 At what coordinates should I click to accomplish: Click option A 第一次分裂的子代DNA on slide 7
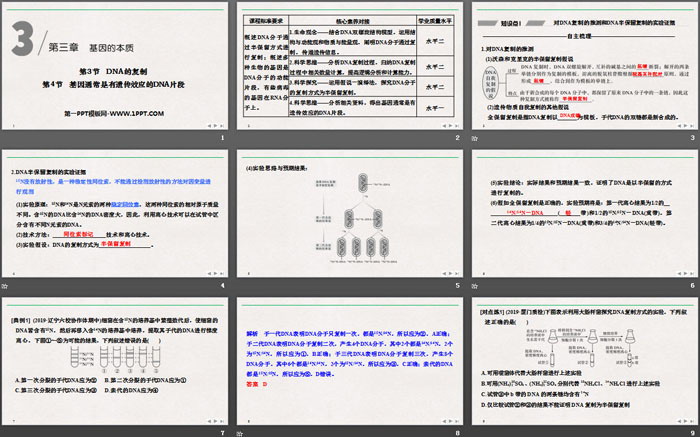(56, 380)
